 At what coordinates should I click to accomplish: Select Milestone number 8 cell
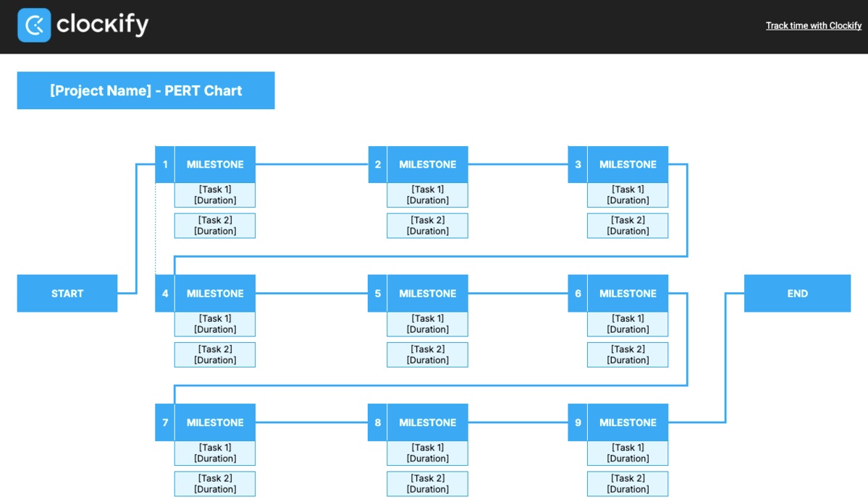378,422
